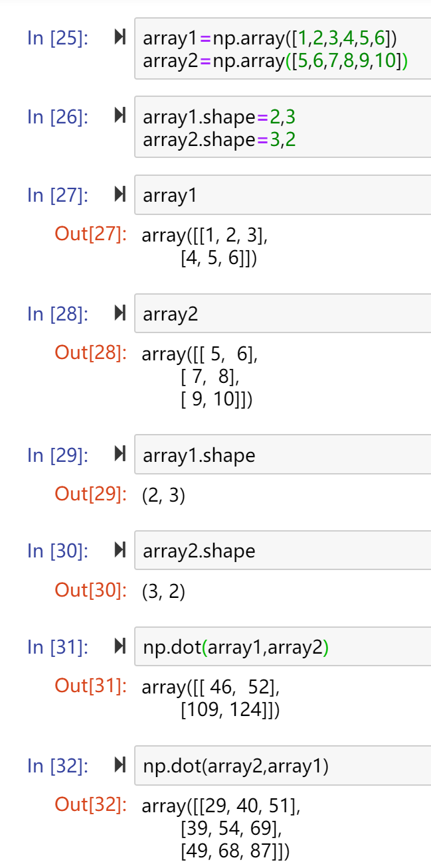This screenshot has height=868, width=431.
Task: Run np.dot(array1,array2) cell icon
Action: point(120,646)
